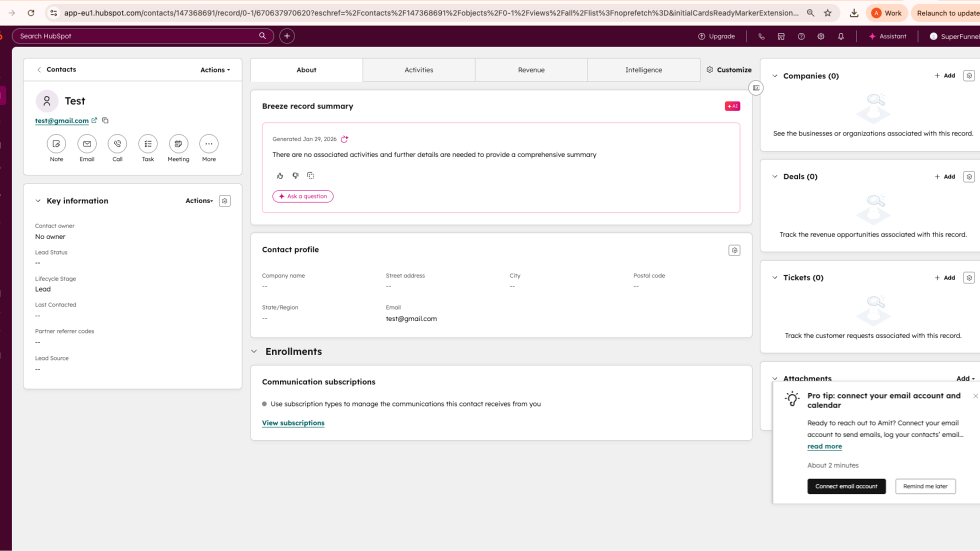Collapse the Deals section chevron
Screen dimensions: 980x551
click(x=774, y=177)
